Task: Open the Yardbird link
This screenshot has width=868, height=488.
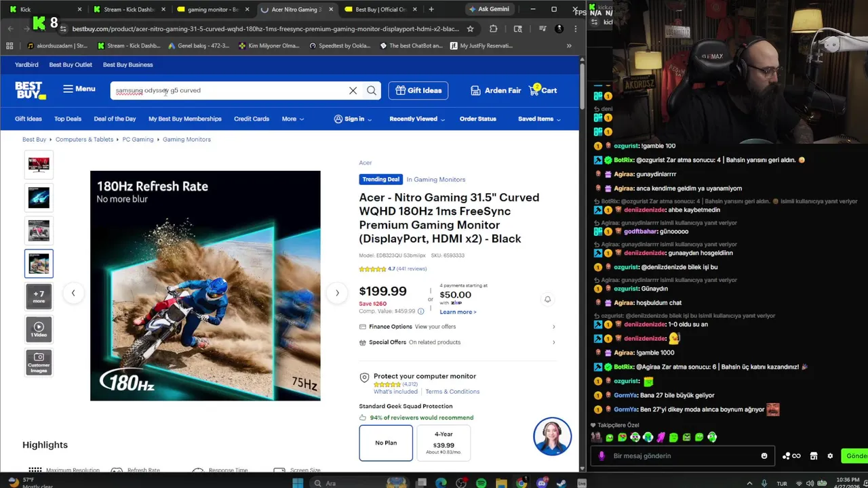Action: tap(26, 64)
